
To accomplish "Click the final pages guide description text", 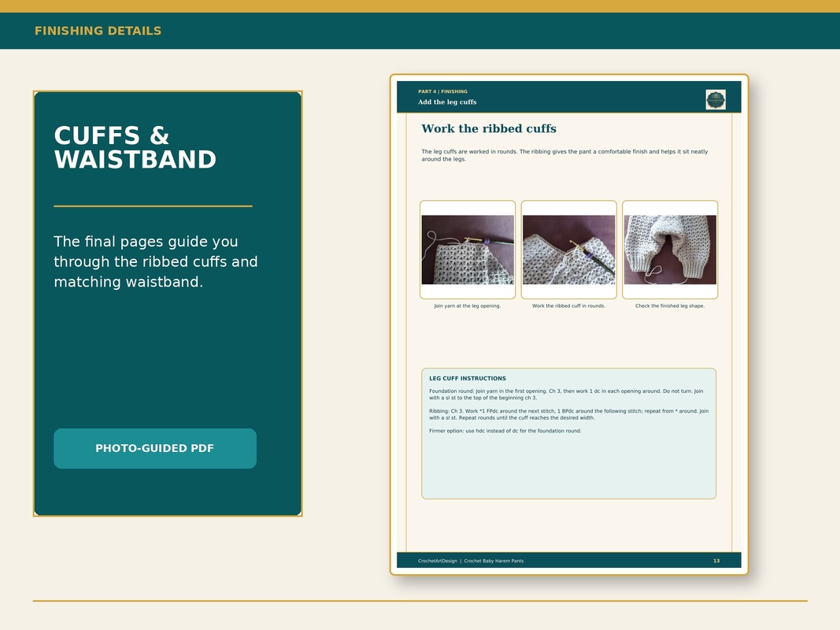I will (x=155, y=261).
